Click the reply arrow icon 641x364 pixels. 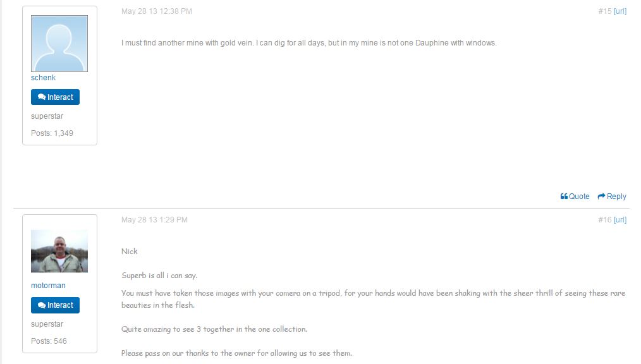pyautogui.click(x=601, y=197)
